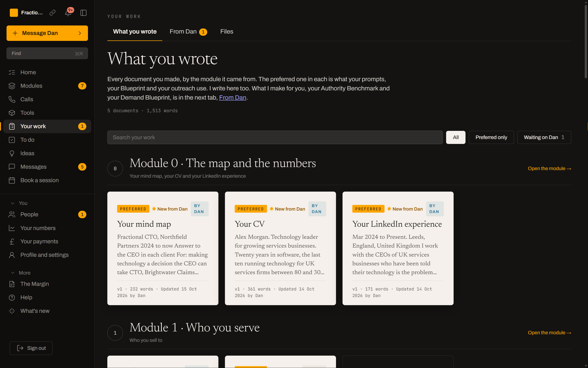Collapse sidebar using panel toggle icon

coord(83,13)
